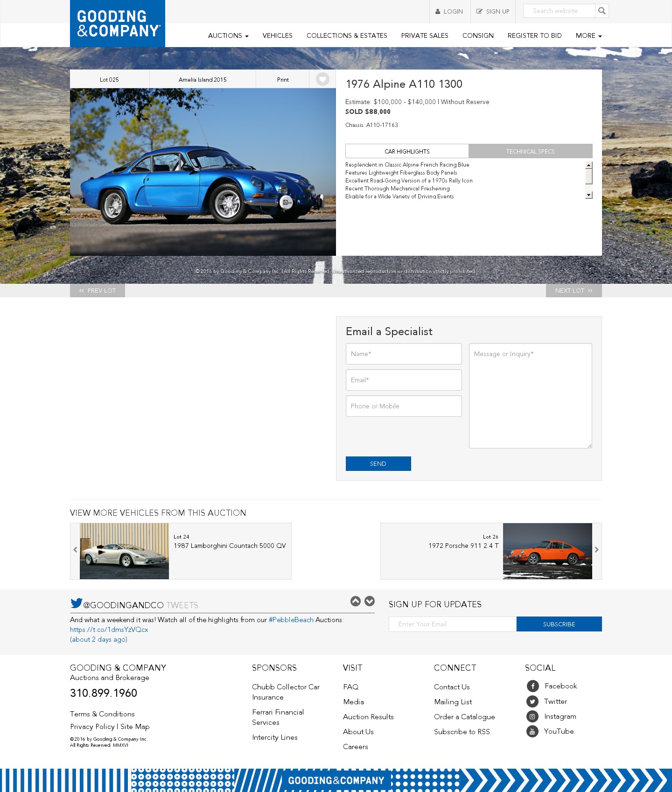Open the Intercity Lines link
672x792 pixels.
(275, 737)
